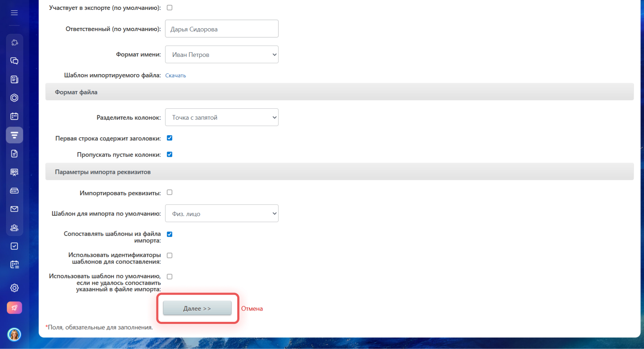Uncheck "Первая строка содержит заголовки"

tap(169, 138)
